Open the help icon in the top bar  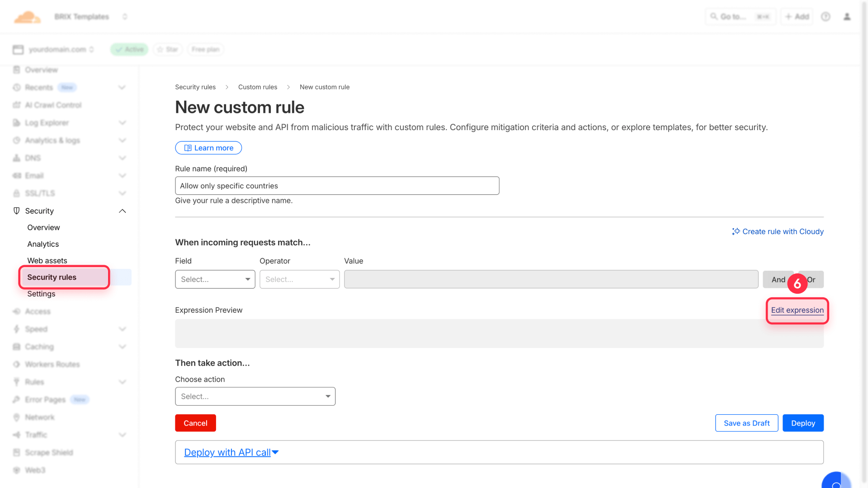826,16
